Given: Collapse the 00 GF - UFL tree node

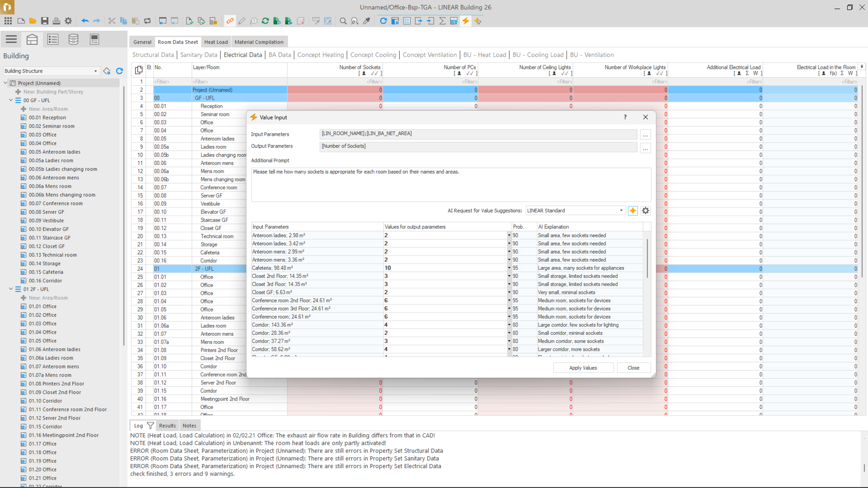Looking at the screenshot, I should click(11, 100).
